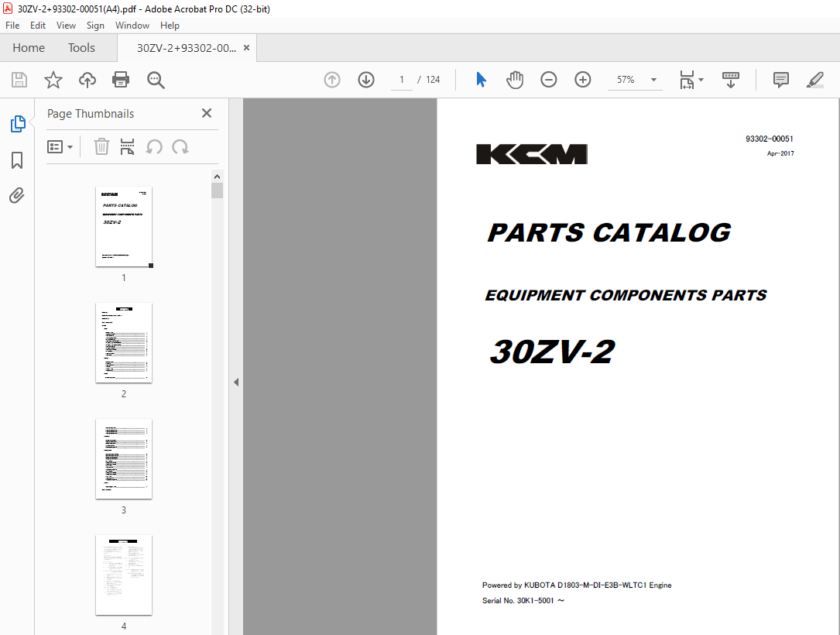This screenshot has width=840, height=635.
Task: Click document number 93302-00051
Action: [x=770, y=139]
